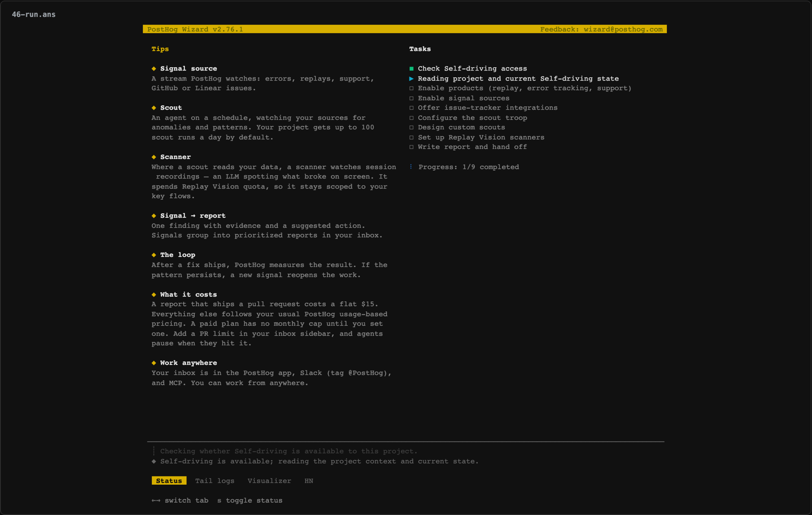Click the s toggle status hint
This screenshot has width=812, height=515.
250,500
